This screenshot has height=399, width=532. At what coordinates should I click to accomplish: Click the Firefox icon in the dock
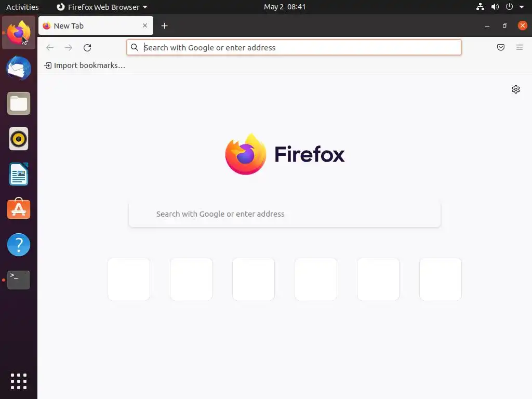19,33
